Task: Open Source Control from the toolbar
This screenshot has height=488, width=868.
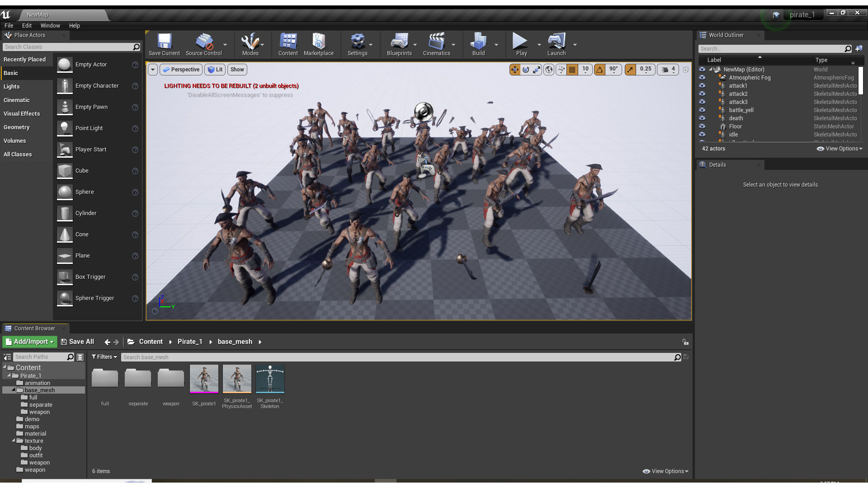Action: pyautogui.click(x=203, y=44)
